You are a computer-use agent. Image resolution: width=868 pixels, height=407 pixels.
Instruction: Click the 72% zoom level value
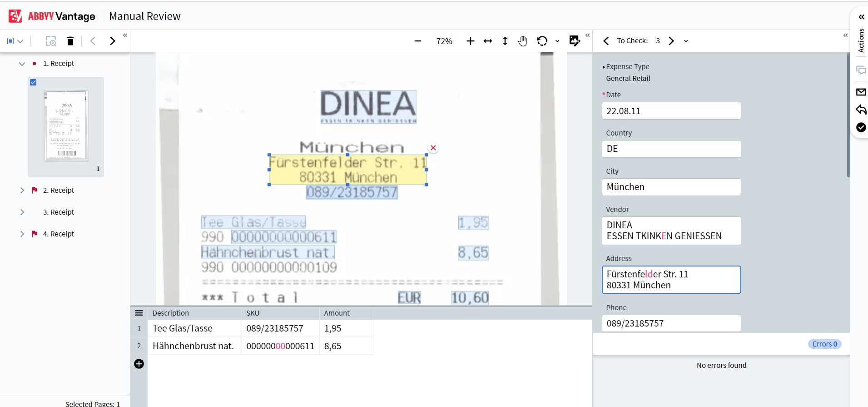click(444, 41)
